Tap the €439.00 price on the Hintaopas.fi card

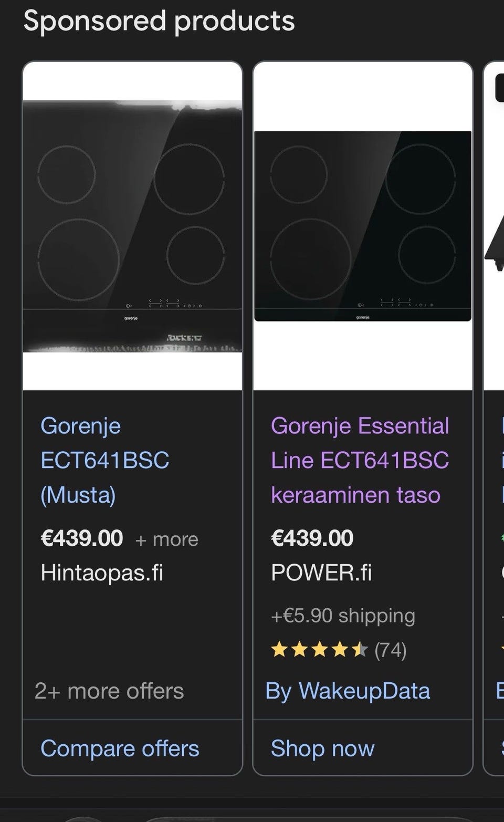point(82,538)
